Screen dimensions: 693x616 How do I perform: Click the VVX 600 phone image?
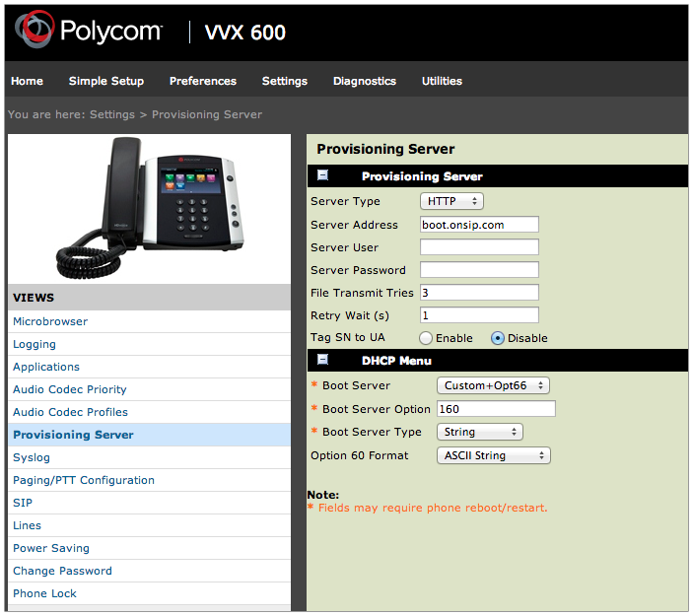150,207
